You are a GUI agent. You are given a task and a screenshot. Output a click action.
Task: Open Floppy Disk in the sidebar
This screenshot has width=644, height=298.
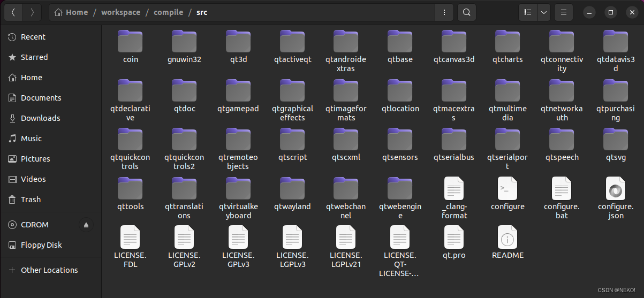(51, 245)
